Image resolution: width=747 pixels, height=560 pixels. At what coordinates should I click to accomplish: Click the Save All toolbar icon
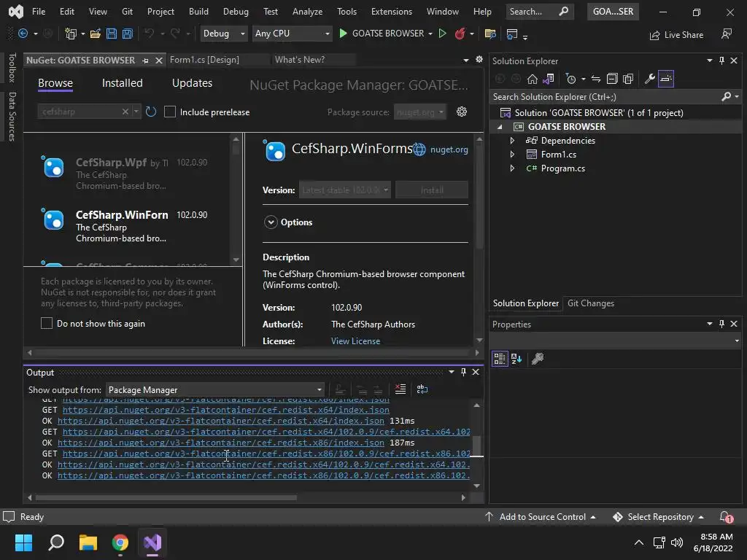(x=128, y=34)
